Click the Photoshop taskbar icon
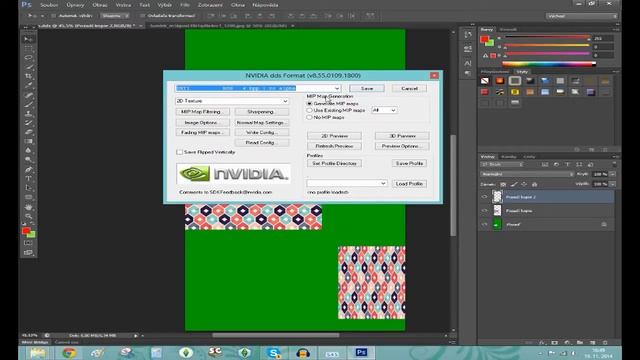The width and height of the screenshot is (640, 360). click(361, 353)
